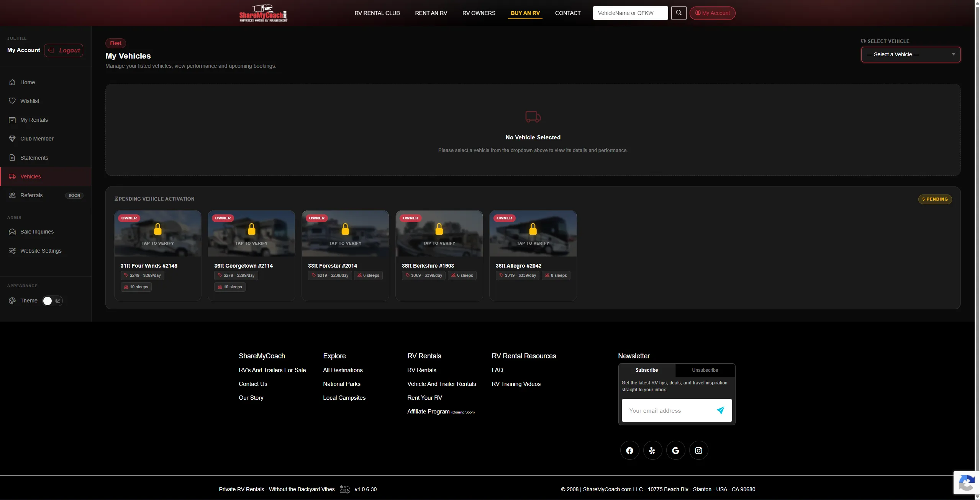980x500 pixels.
Task: Click the My Account header button
Action: pos(712,13)
